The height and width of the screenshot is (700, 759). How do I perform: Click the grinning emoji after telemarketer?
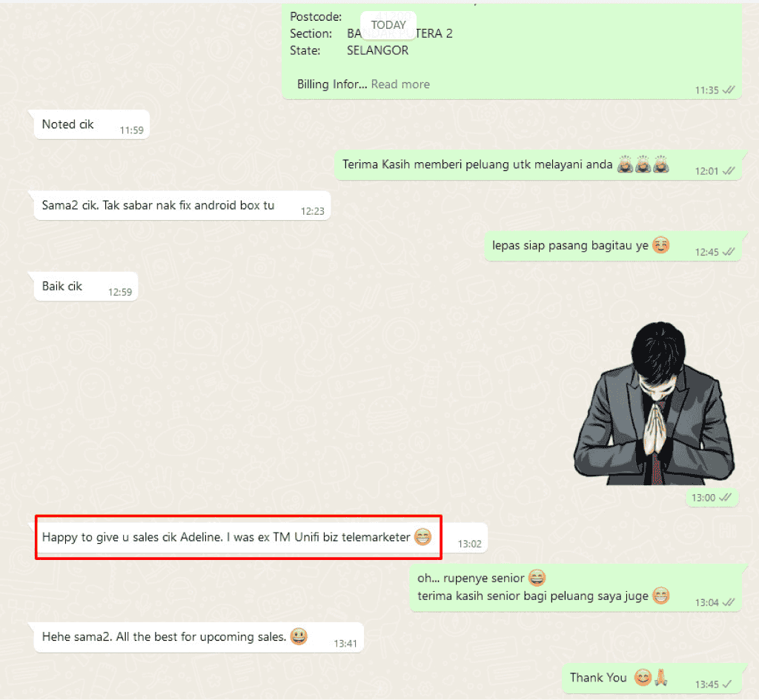point(422,536)
